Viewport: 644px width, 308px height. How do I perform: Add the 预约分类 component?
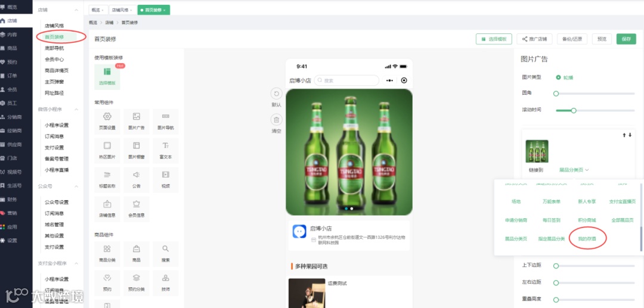pos(137,283)
